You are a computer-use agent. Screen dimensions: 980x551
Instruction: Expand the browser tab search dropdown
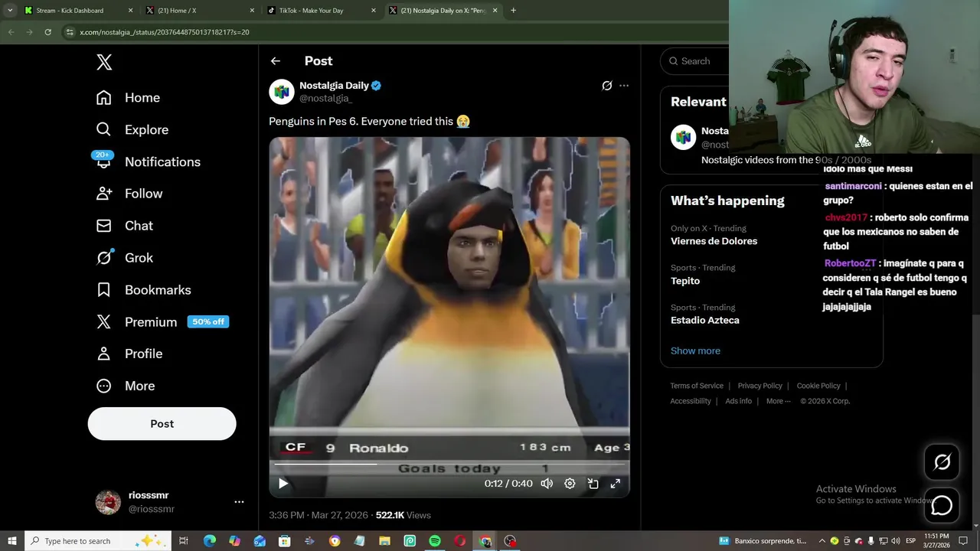(x=10, y=11)
